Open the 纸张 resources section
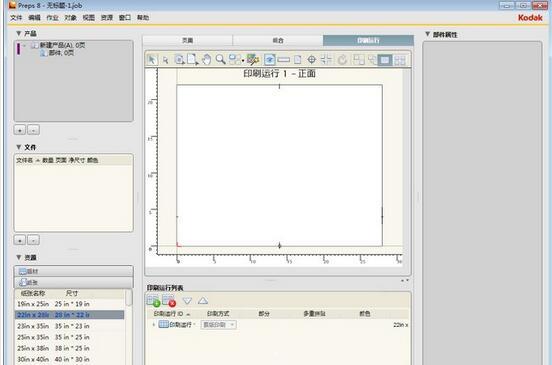The height and width of the screenshot is (365, 552). pos(74,283)
